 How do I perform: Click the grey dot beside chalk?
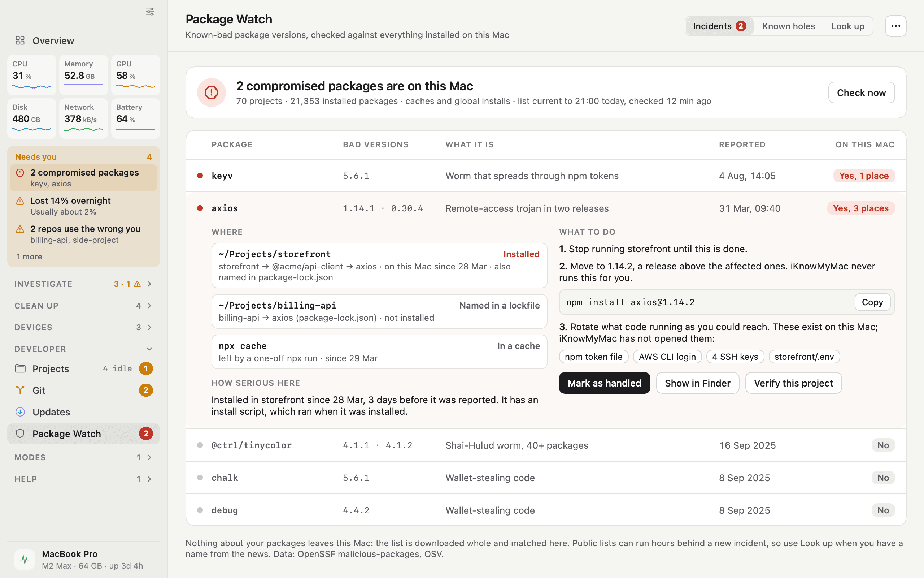pos(200,478)
